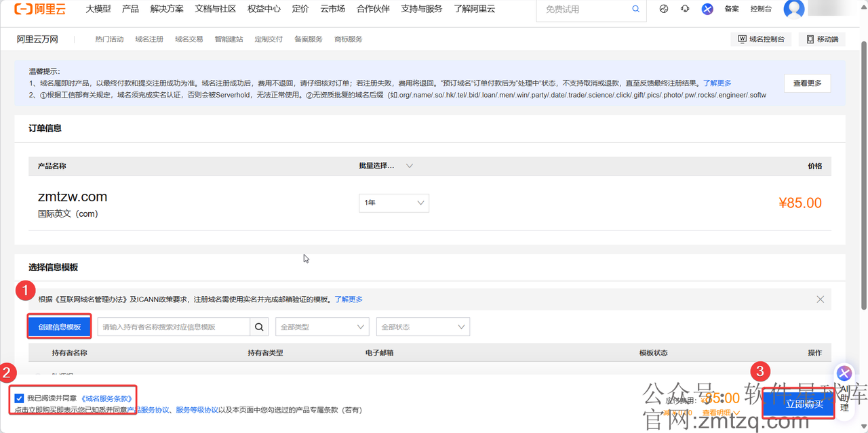Open 智能建站 tab
This screenshot has height=433, width=868.
click(229, 39)
